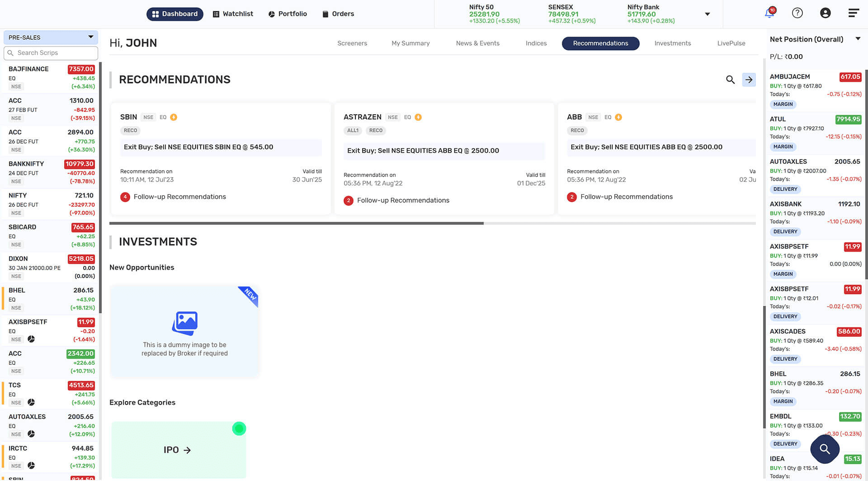
Task: Open the Portfolio tab
Action: coord(288,14)
